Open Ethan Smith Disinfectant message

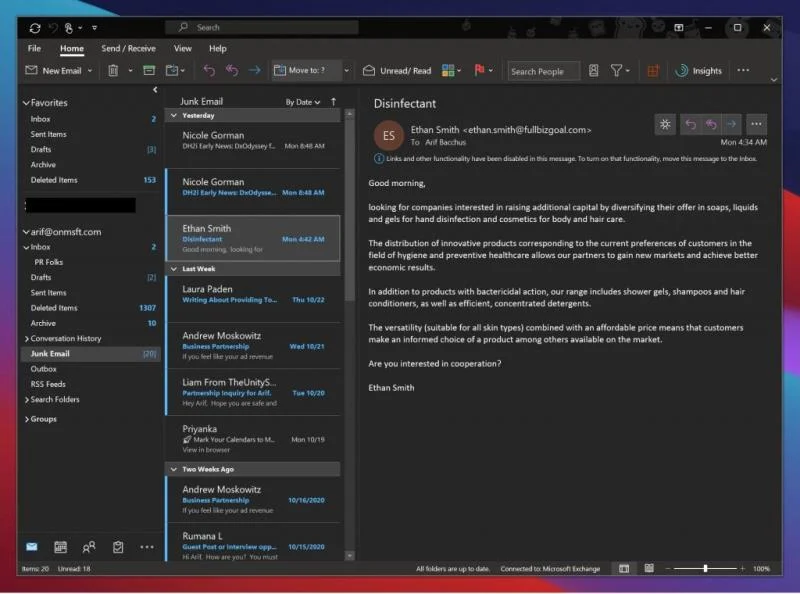click(253, 238)
